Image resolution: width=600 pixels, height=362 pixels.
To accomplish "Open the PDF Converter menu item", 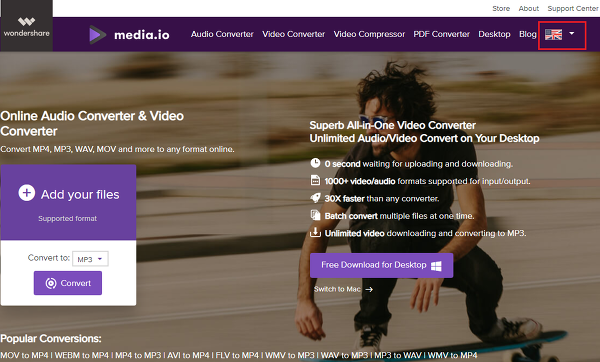I will 442,34.
